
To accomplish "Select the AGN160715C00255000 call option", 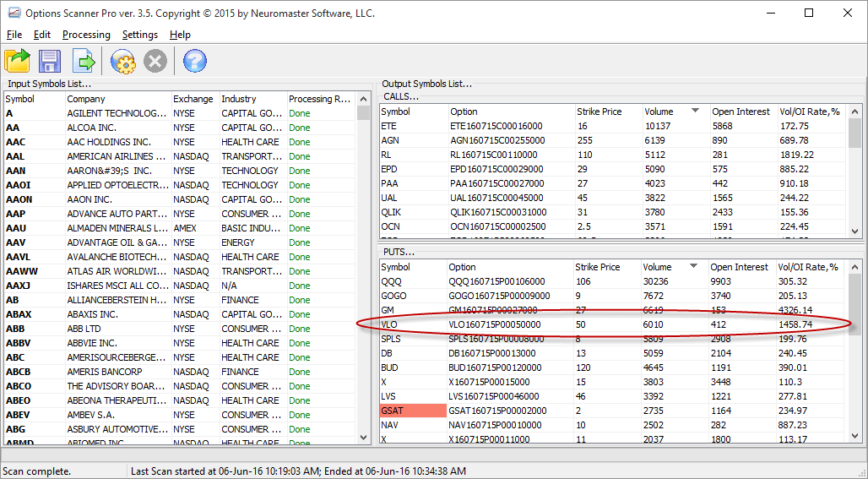I will (497, 140).
